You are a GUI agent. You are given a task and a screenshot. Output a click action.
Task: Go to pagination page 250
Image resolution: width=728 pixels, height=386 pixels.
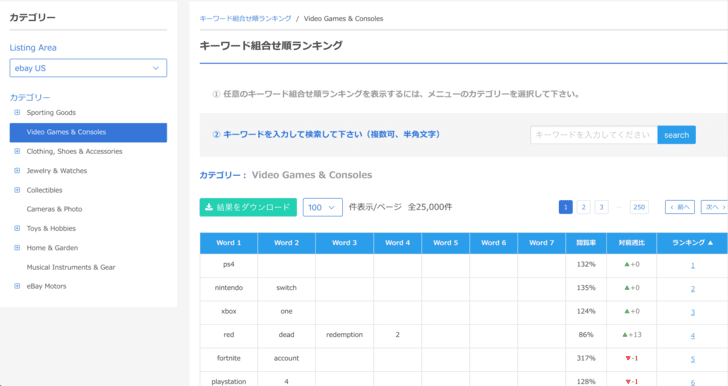(x=639, y=207)
